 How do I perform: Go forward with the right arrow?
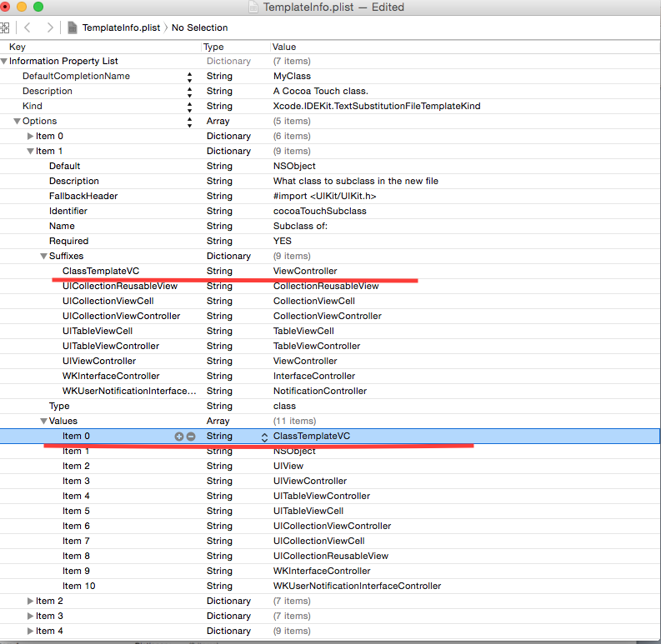coord(50,27)
